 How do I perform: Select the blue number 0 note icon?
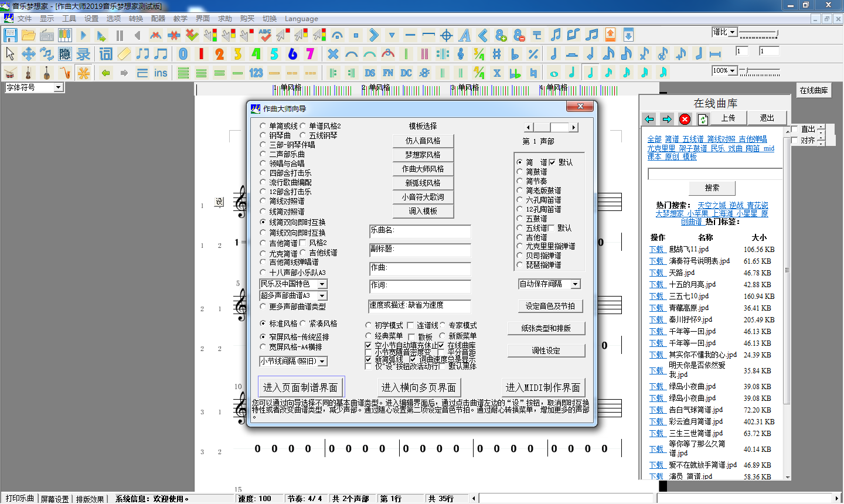pyautogui.click(x=183, y=54)
